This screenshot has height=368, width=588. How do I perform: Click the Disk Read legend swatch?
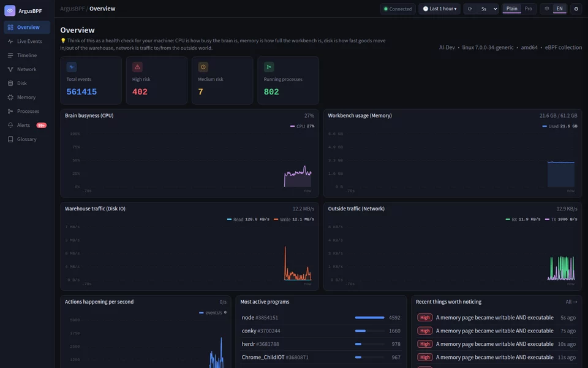229,220
